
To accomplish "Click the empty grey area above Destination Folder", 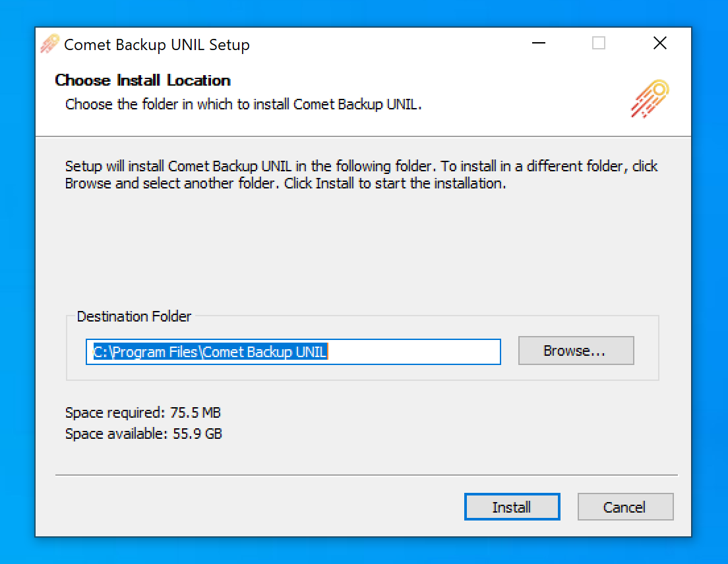I will coord(363,250).
